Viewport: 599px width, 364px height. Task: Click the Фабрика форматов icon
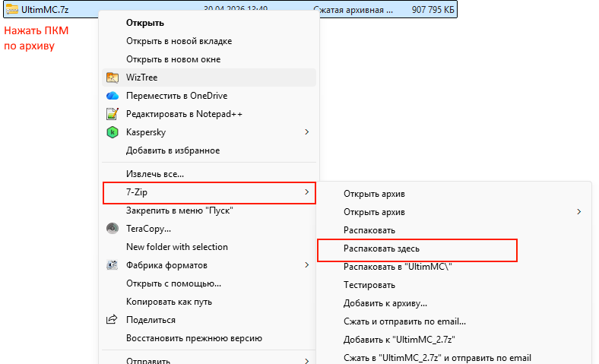pos(113,265)
